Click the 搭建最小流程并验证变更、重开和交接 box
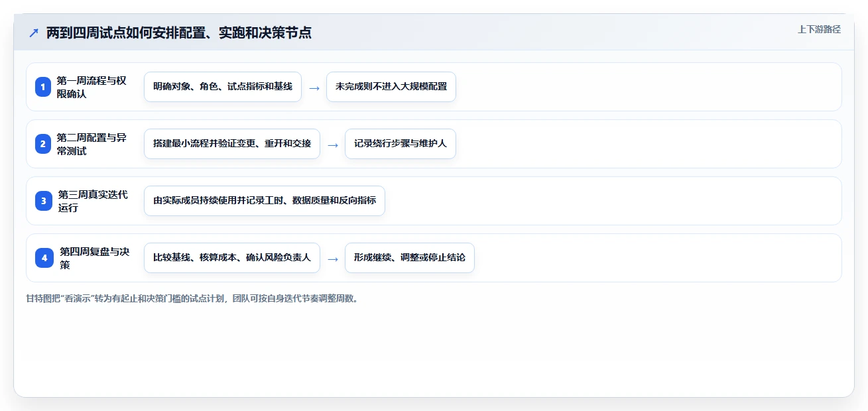Image resolution: width=868 pixels, height=411 pixels. tap(232, 144)
